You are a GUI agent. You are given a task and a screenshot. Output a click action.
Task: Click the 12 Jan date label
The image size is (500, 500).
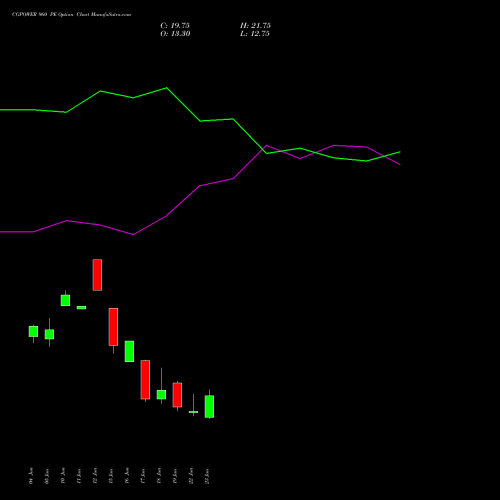pyautogui.click(x=95, y=476)
